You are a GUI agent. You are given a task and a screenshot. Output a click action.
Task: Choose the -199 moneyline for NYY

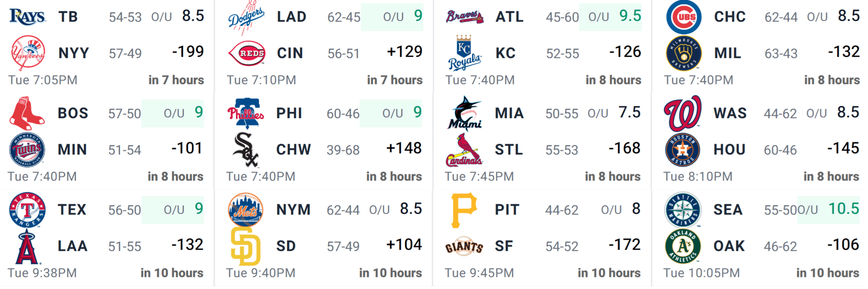(188, 52)
